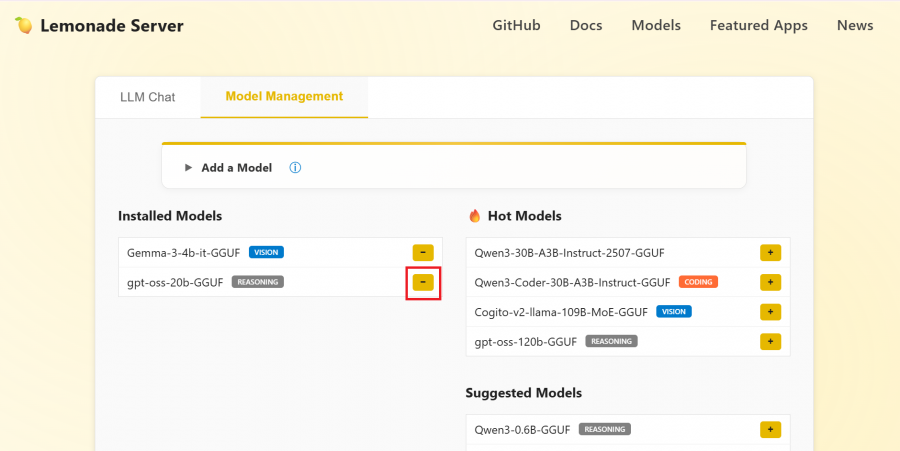Image resolution: width=900 pixels, height=451 pixels.
Task: Click the Installed Models heading
Action: (x=170, y=216)
